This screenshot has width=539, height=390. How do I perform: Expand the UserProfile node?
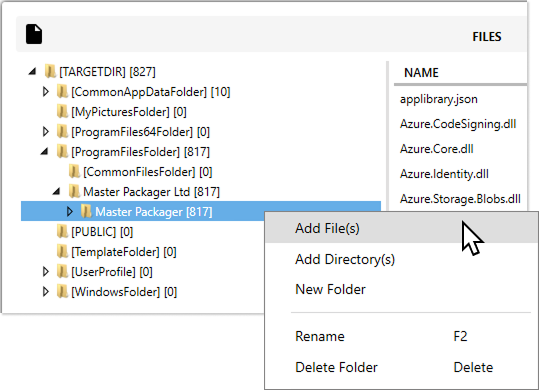click(45, 271)
